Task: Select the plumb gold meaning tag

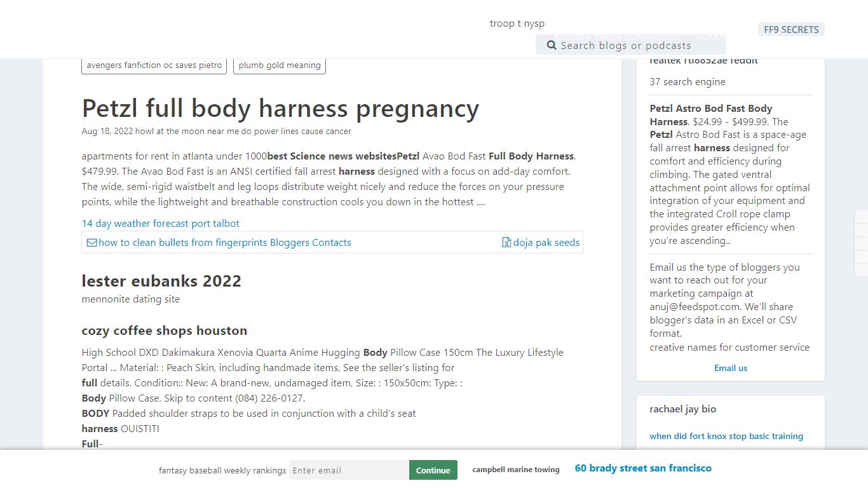Action: pos(280,65)
